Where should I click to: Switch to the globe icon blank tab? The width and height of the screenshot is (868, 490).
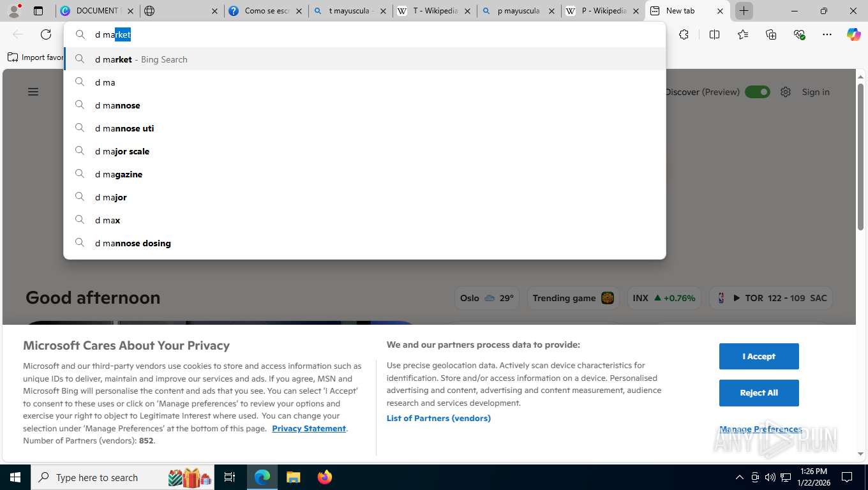point(181,11)
